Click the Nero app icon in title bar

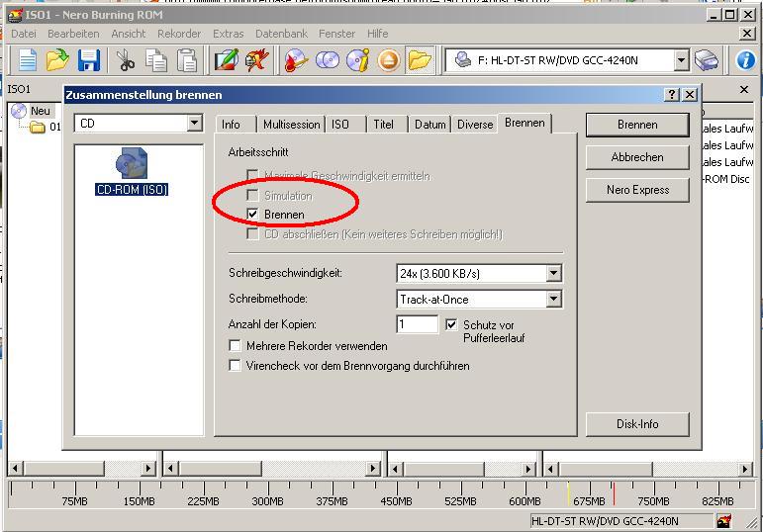coord(15,15)
